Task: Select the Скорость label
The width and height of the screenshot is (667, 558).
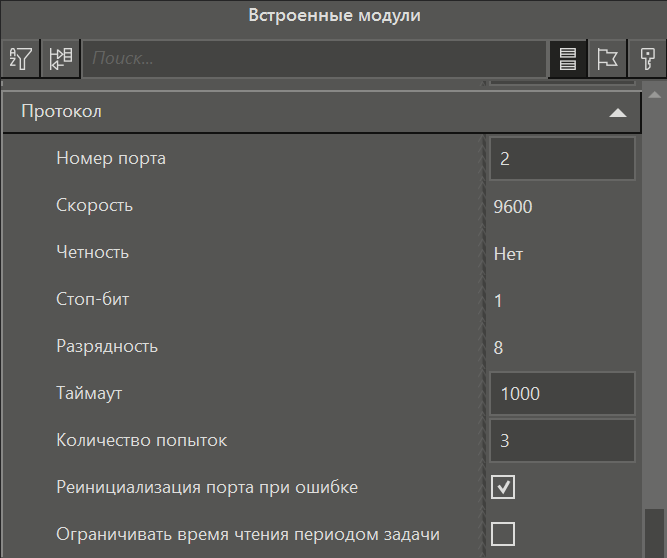Action: (x=94, y=205)
